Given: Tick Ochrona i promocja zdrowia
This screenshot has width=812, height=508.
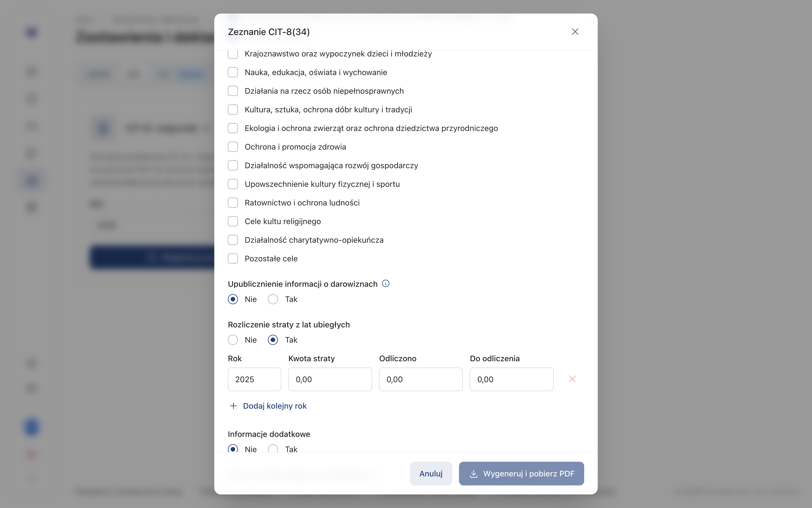Looking at the screenshot, I should [x=233, y=147].
